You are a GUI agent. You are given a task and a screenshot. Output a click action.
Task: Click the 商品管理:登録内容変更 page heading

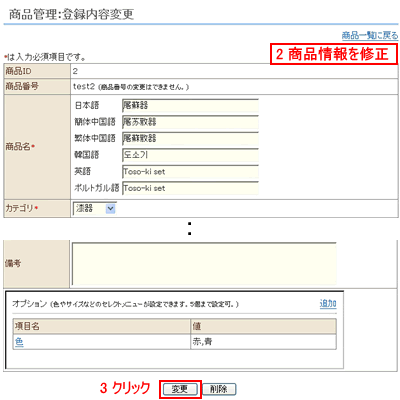[x=71, y=14]
